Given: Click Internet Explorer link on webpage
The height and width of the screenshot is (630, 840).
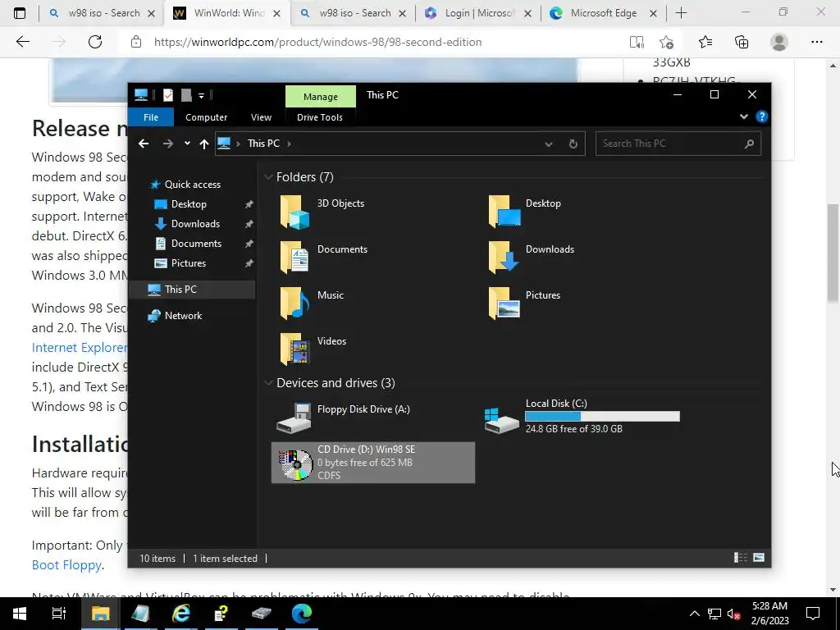Looking at the screenshot, I should [80, 348].
